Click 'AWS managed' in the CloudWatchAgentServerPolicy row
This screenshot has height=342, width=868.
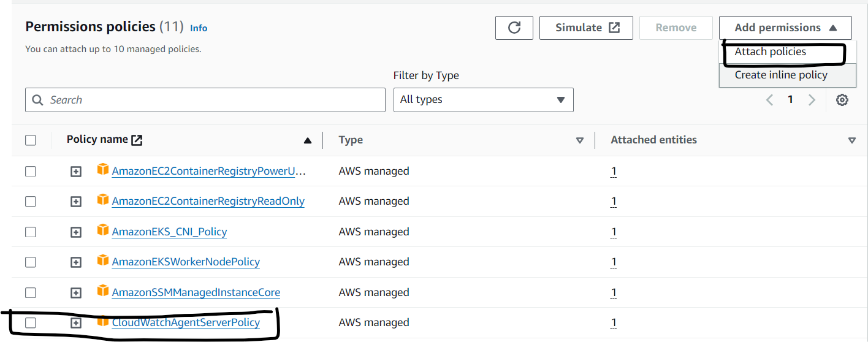tap(374, 323)
